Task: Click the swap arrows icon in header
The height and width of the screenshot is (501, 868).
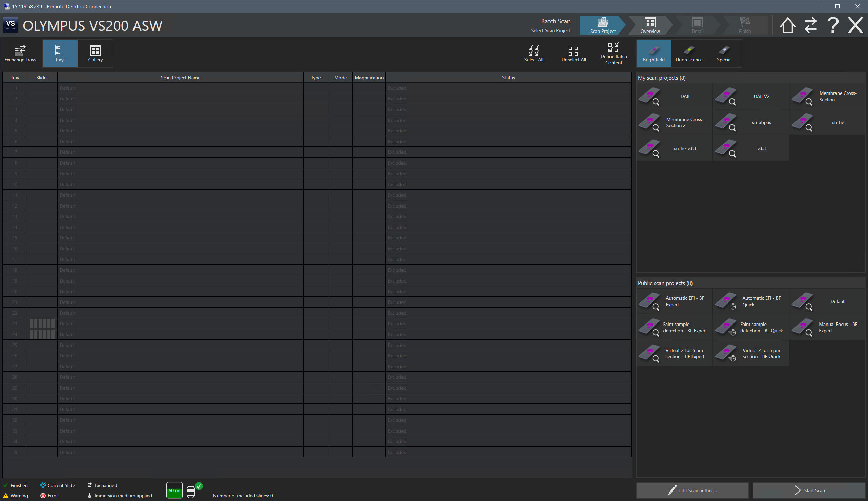Action: (810, 25)
